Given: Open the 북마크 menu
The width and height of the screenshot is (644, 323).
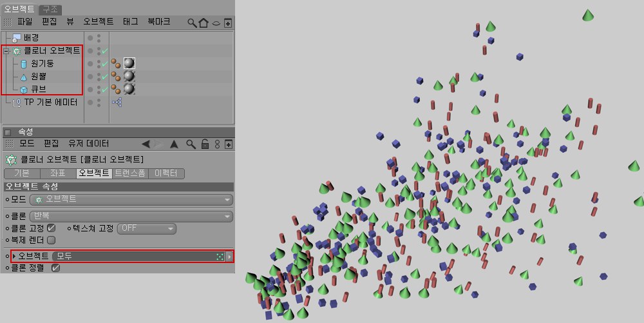Looking at the screenshot, I should pos(159,22).
